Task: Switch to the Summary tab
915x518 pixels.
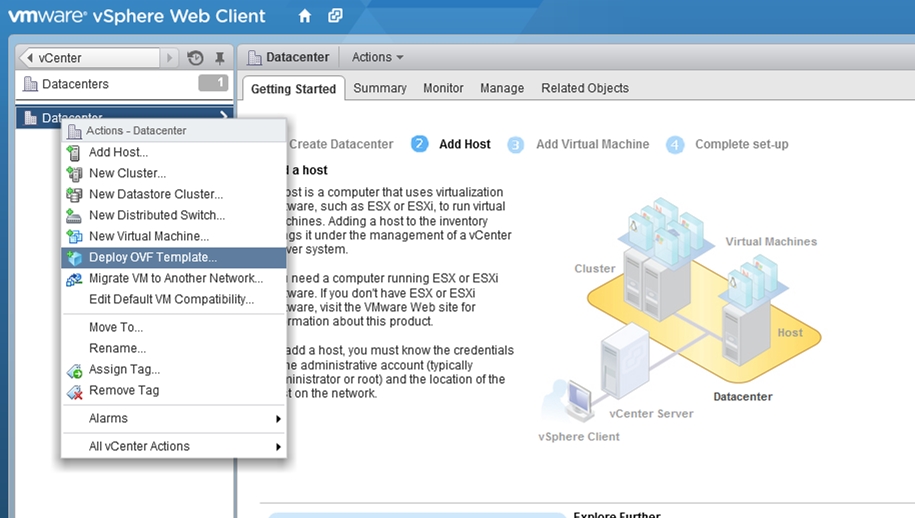Action: click(379, 88)
